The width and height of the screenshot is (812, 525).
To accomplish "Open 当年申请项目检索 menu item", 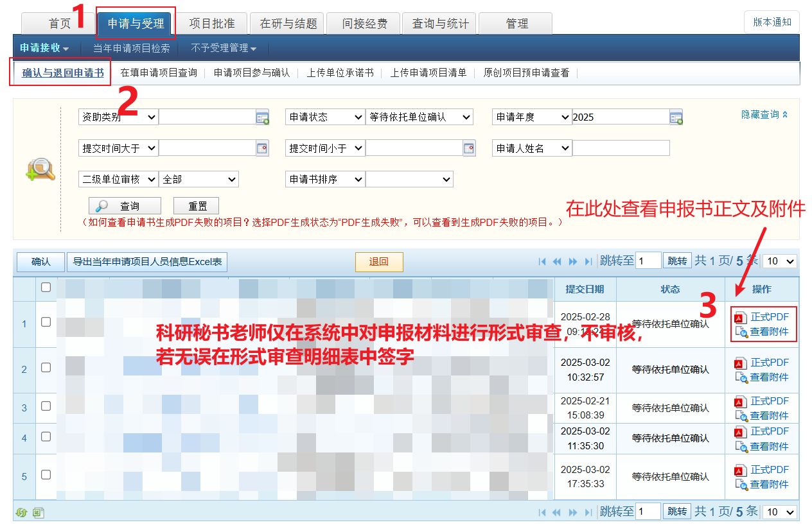I will (x=132, y=48).
